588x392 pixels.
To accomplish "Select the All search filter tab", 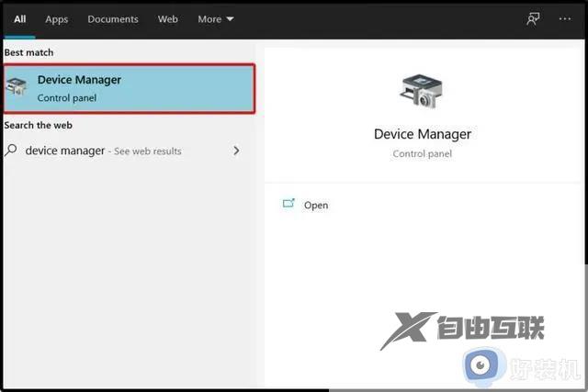I will (x=20, y=19).
